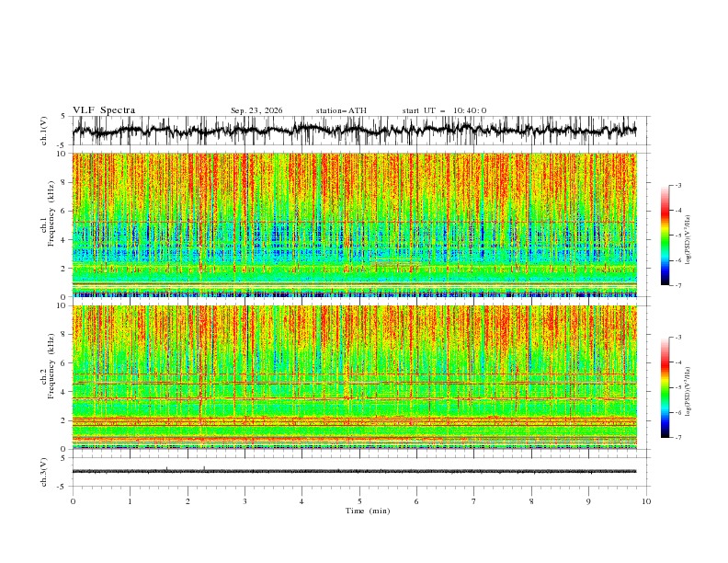Click the station=ATH label
This screenshot has width=728, height=563.
tap(341, 110)
